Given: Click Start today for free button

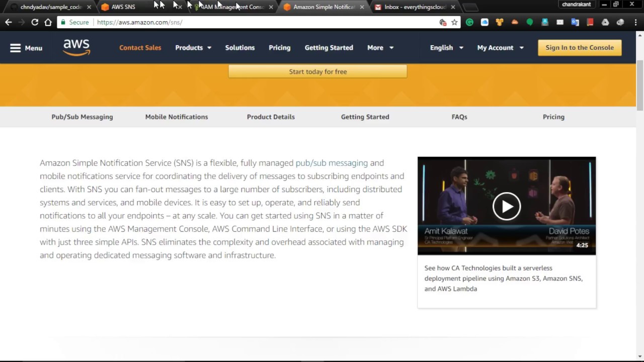Looking at the screenshot, I should (317, 71).
